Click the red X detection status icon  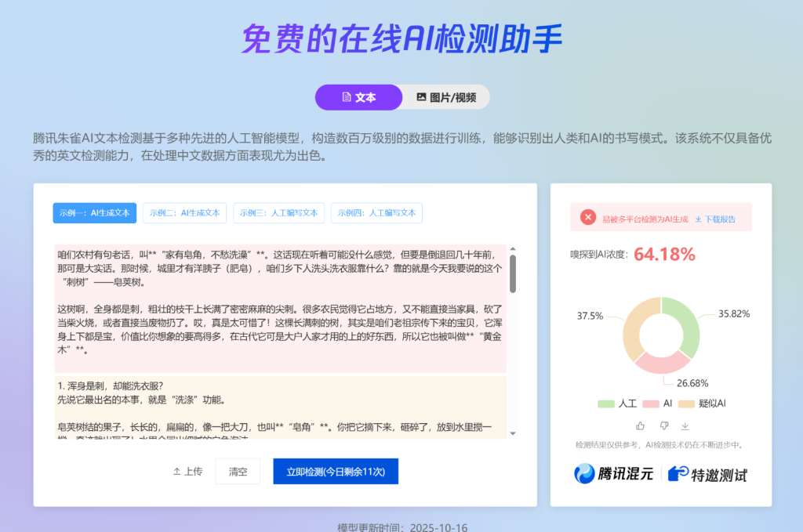click(587, 217)
